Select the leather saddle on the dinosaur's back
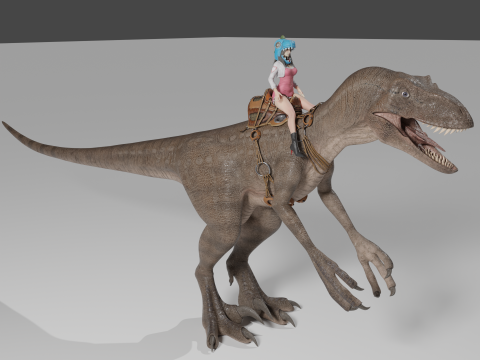Screen dimensions: 480x360 pyautogui.click(x=266, y=110)
